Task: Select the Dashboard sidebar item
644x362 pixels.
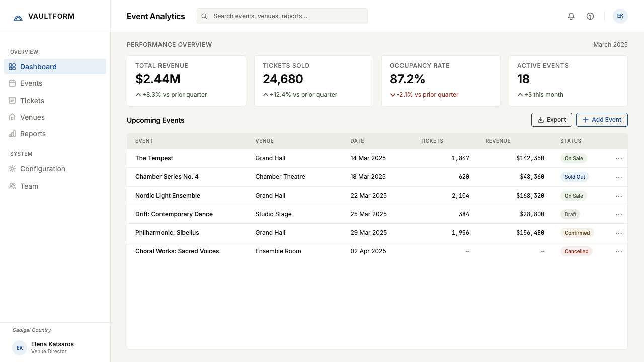Action: [x=55, y=67]
